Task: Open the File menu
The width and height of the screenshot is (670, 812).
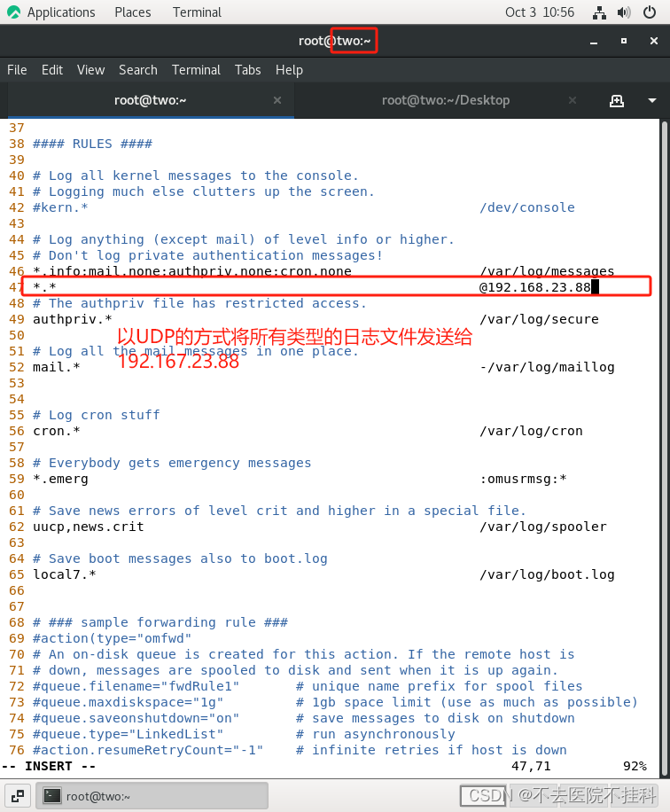Action: 17,70
